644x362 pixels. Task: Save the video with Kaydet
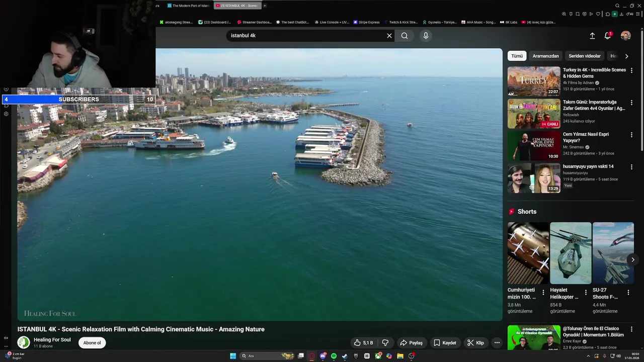[445, 343]
